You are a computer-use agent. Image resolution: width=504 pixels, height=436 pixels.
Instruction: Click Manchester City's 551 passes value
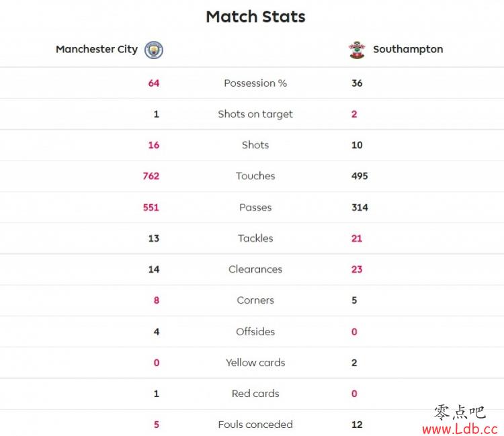[151, 207]
